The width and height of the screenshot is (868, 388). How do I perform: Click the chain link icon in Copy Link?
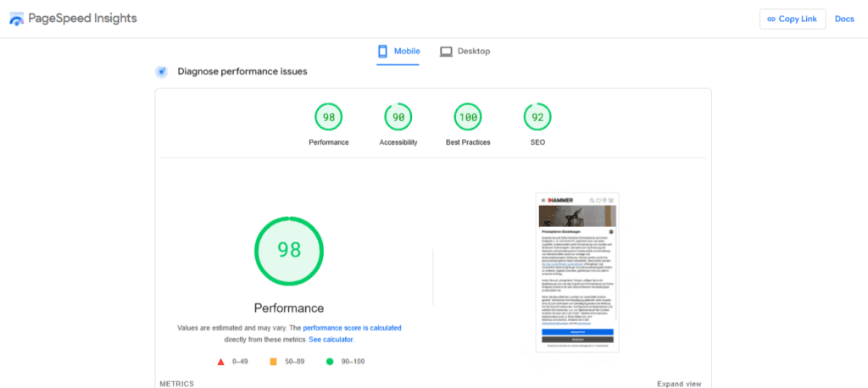[771, 19]
